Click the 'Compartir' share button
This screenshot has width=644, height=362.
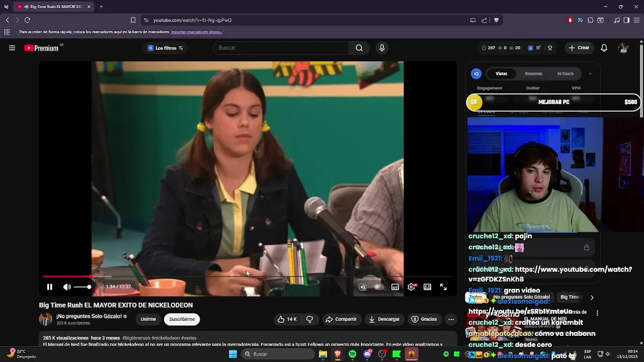click(341, 319)
